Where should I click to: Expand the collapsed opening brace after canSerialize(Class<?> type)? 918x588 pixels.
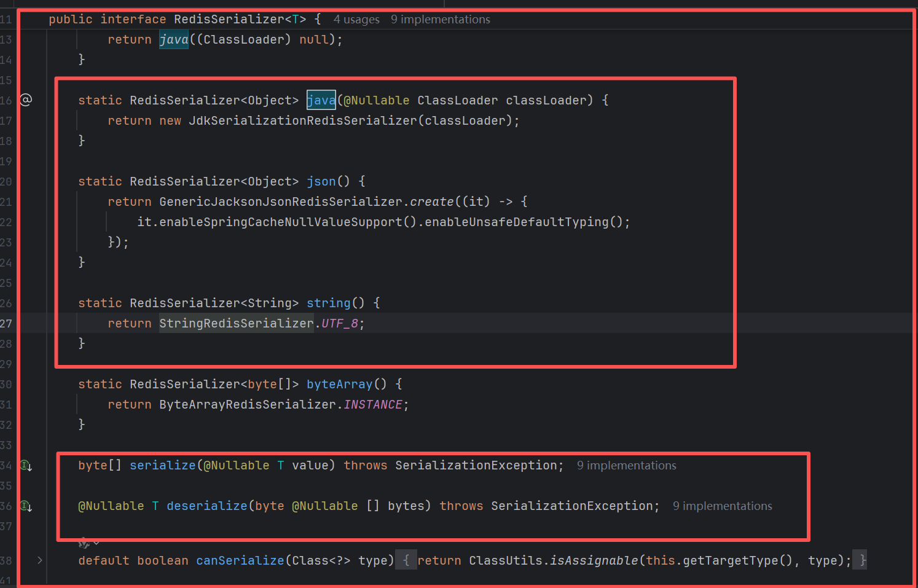[406, 560]
